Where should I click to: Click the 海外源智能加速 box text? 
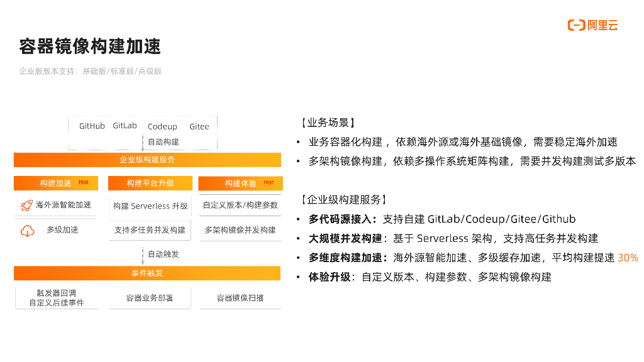pos(64,205)
